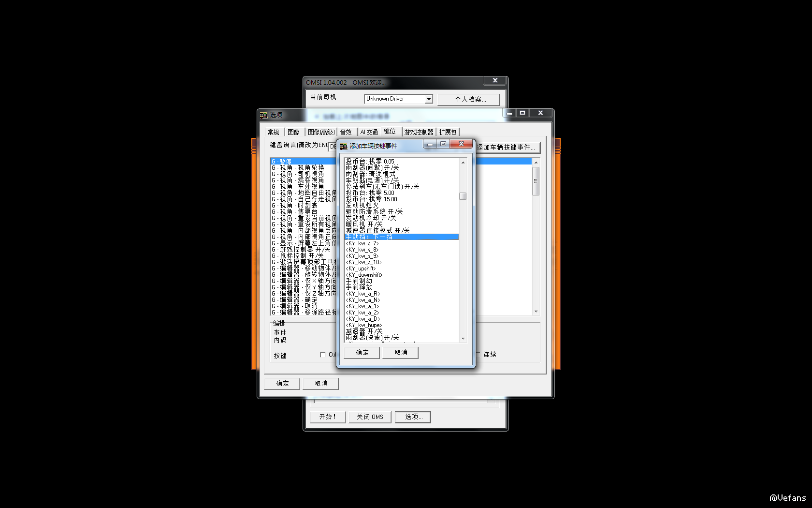The image size is (812, 508).
Task: Click down arrow of event list scrollbar
Action: click(463, 339)
